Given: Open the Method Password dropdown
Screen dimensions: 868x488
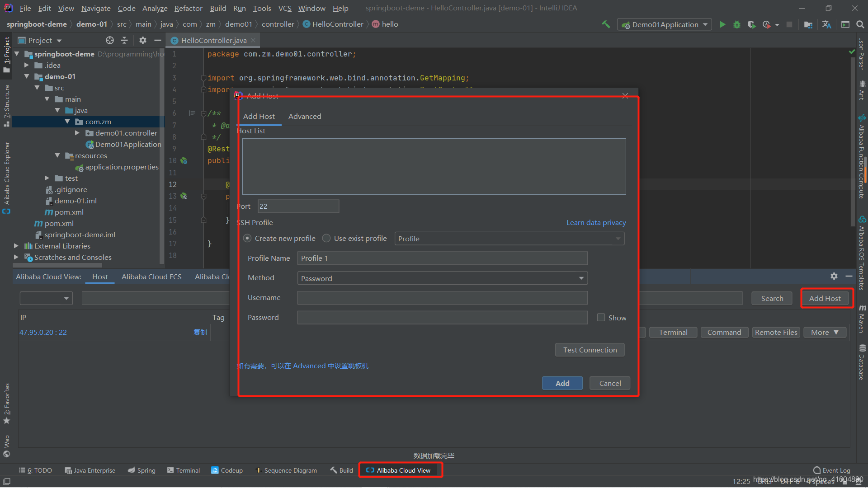Looking at the screenshot, I should pyautogui.click(x=443, y=278).
